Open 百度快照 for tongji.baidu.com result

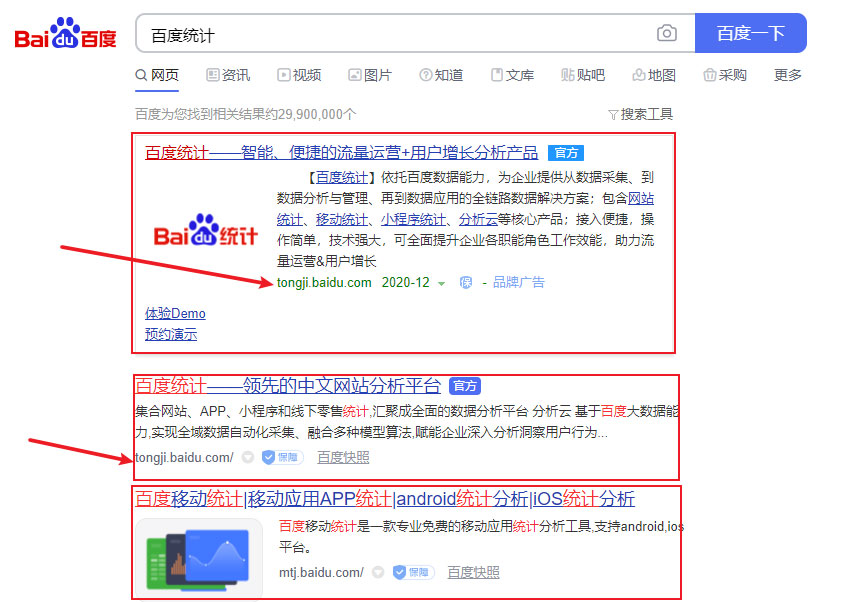343,457
